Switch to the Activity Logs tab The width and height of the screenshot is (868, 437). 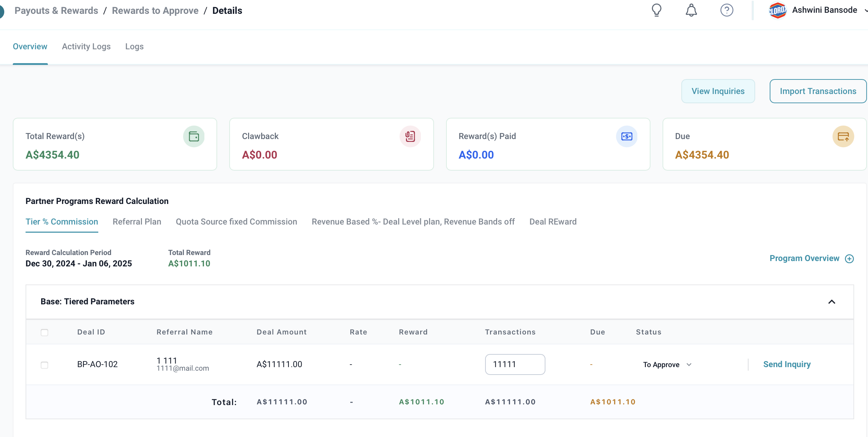click(86, 46)
